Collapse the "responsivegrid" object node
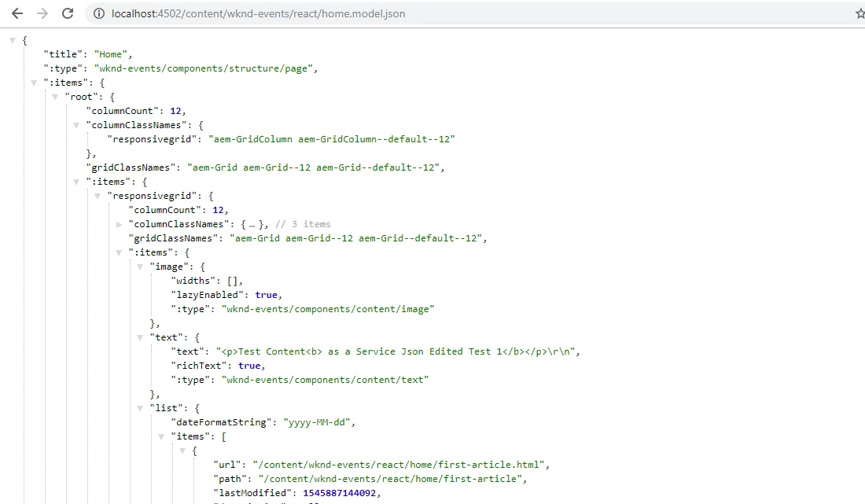Image resolution: width=865 pixels, height=504 pixels. coord(97,196)
